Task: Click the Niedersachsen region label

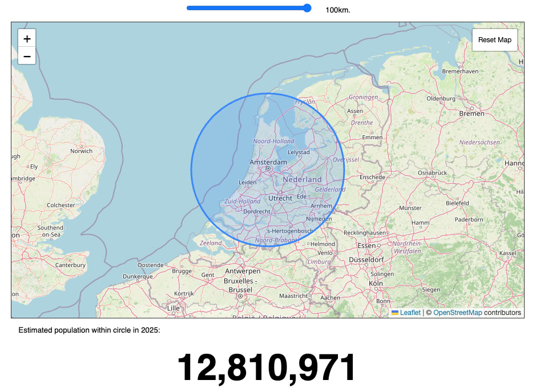Action: [479, 142]
